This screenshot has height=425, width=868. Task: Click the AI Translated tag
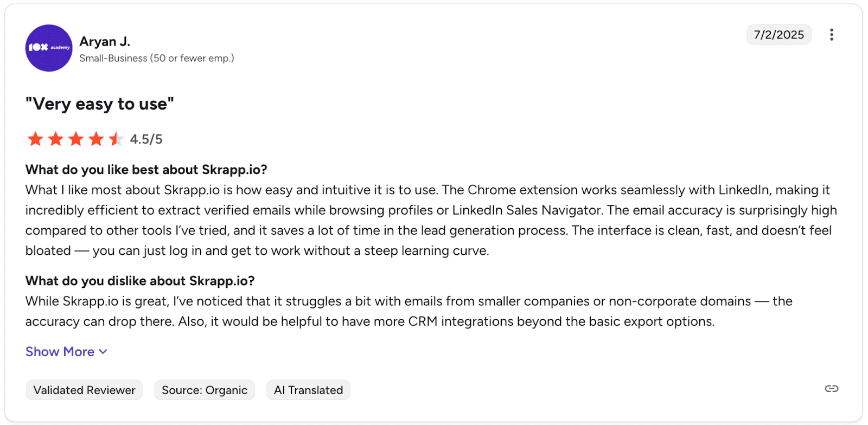tap(308, 390)
